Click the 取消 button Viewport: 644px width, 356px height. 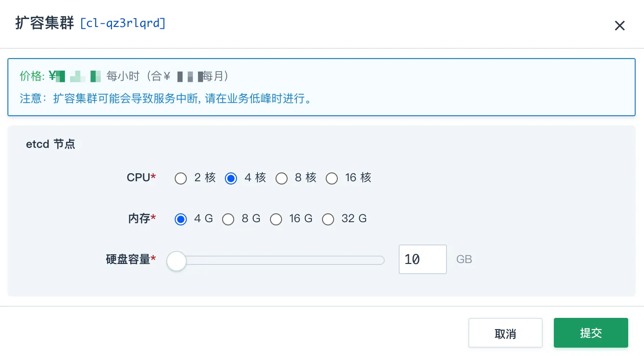pos(506,333)
